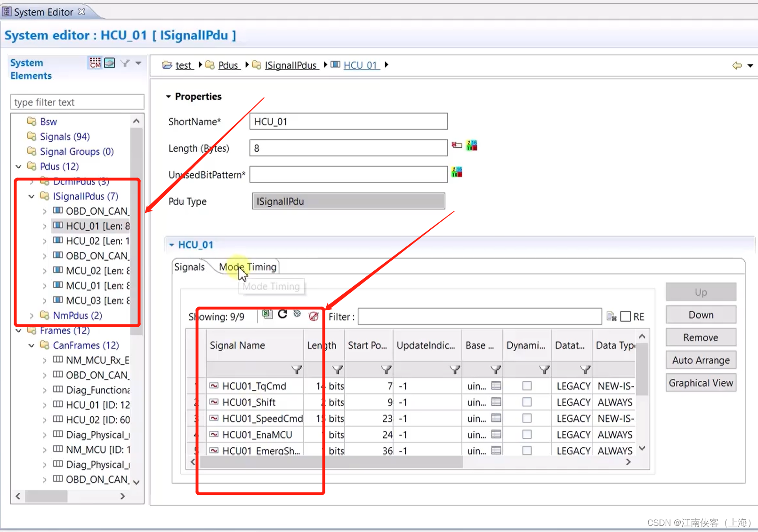Click the back navigation arrow icon in breadcrumb bar
This screenshot has height=532, width=758.
[x=737, y=65]
